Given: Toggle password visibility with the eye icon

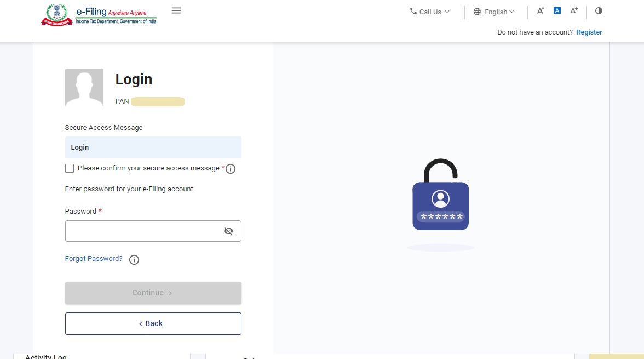Looking at the screenshot, I should 228,231.
